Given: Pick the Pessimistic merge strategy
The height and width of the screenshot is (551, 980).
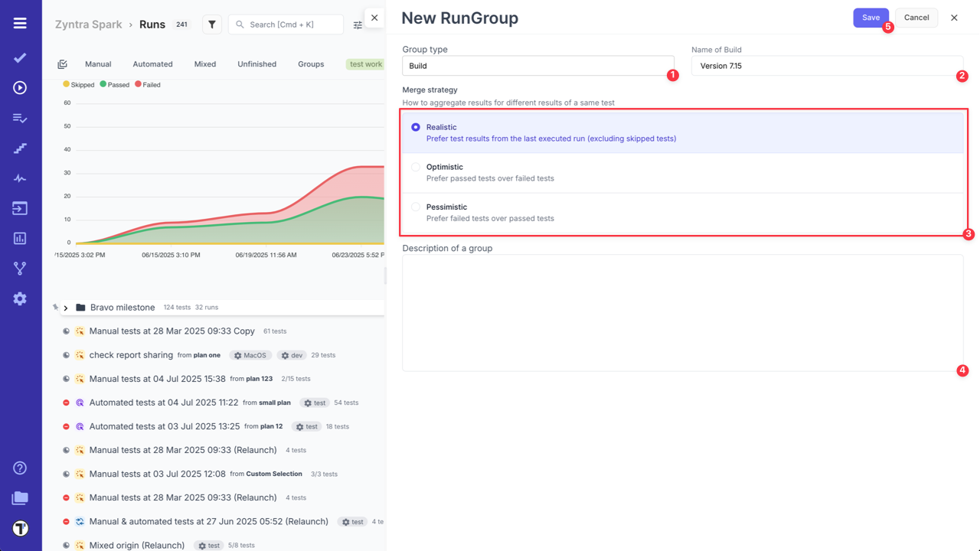Looking at the screenshot, I should tap(416, 207).
